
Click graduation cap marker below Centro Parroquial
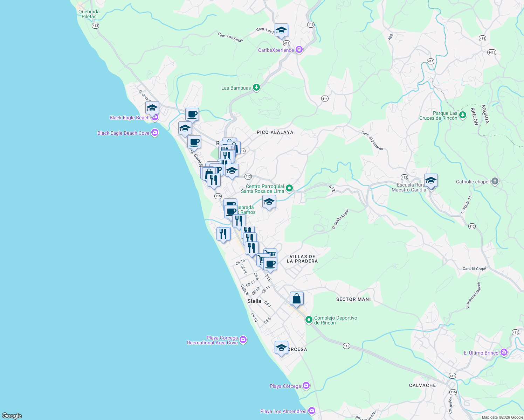(x=269, y=201)
